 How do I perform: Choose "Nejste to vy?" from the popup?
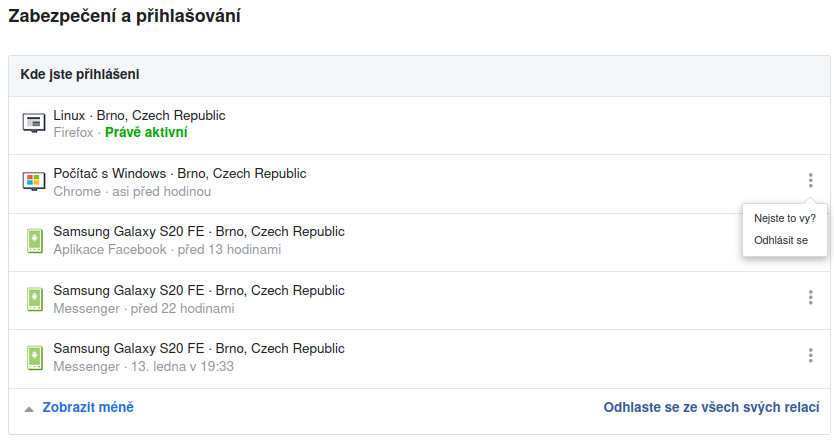pyautogui.click(x=785, y=219)
